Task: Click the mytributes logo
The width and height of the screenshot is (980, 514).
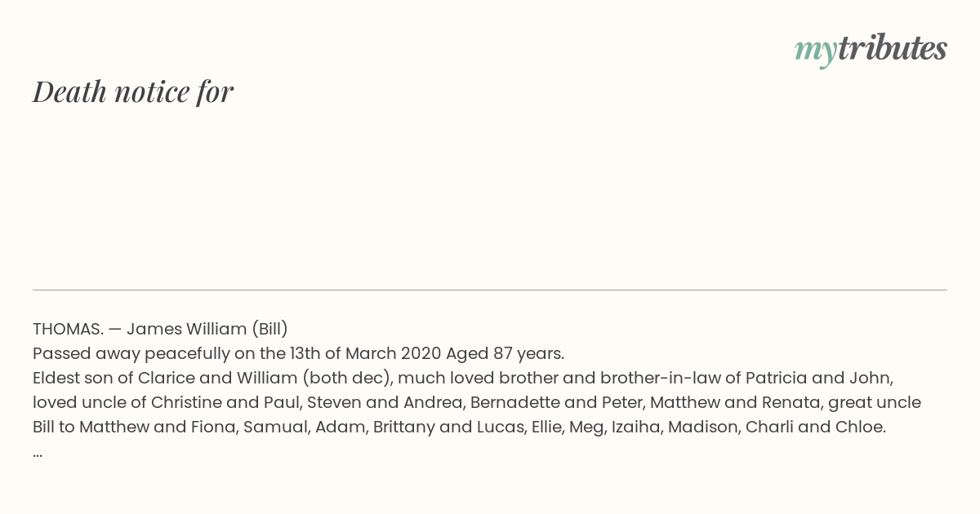Action: pos(870,49)
